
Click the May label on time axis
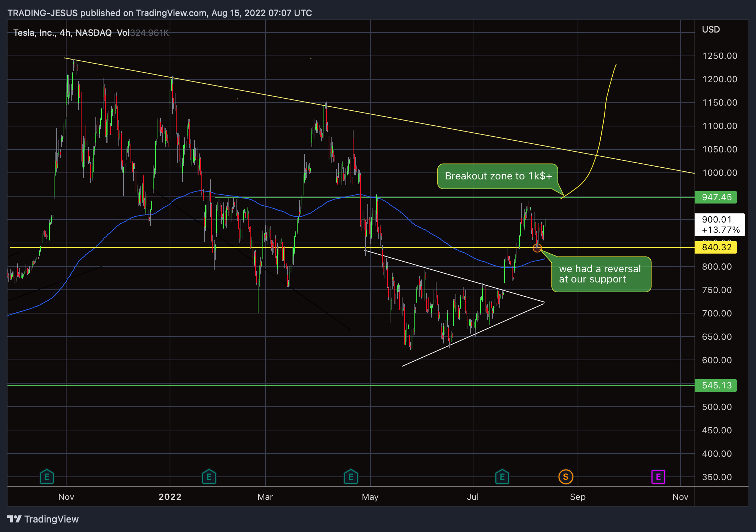coord(370,497)
